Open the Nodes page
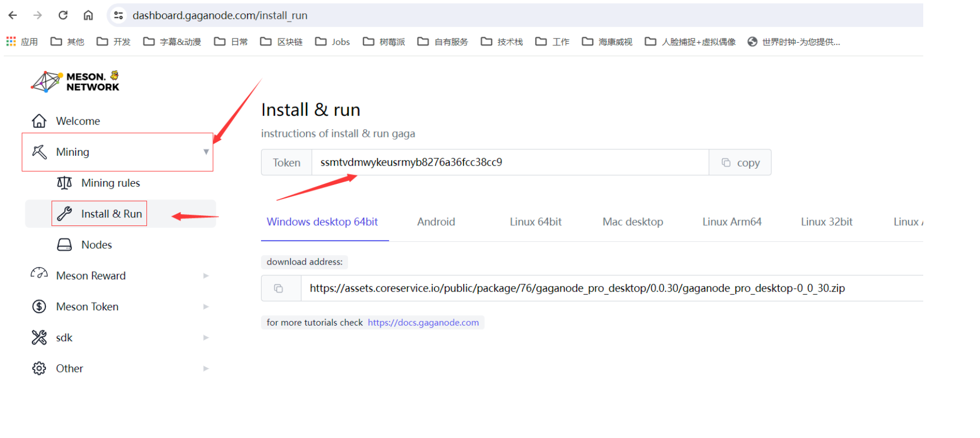This screenshot has width=980, height=438. [x=97, y=245]
